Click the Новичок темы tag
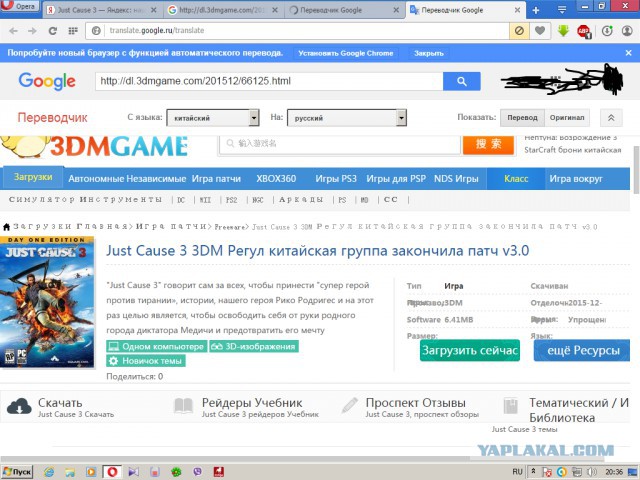Screen dimensions: 640x480 (x=146, y=361)
